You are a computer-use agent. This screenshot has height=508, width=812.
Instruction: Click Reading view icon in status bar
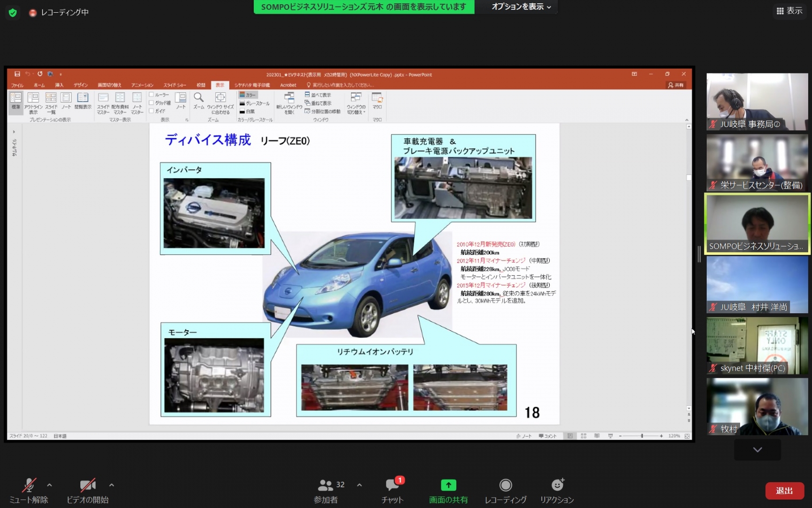pos(597,436)
